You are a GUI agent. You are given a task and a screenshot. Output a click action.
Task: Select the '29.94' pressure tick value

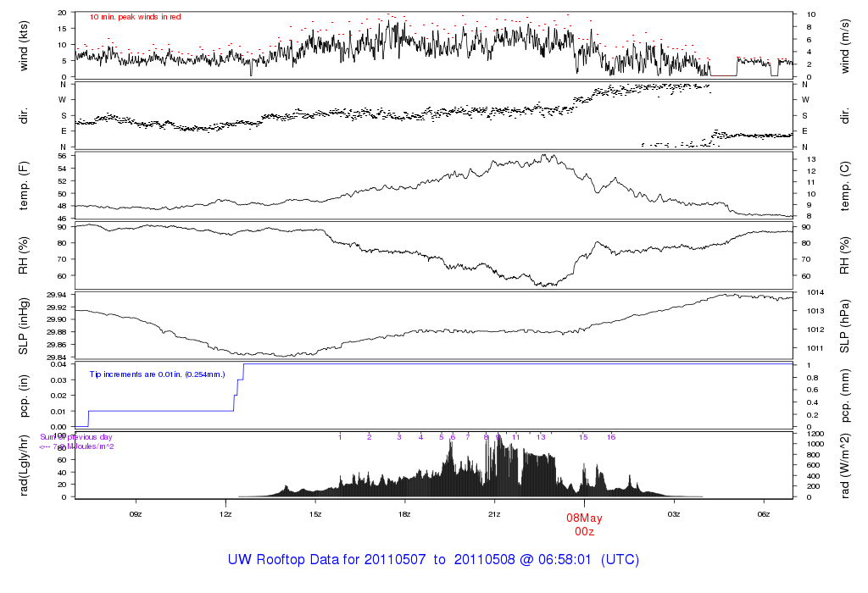coord(57,295)
